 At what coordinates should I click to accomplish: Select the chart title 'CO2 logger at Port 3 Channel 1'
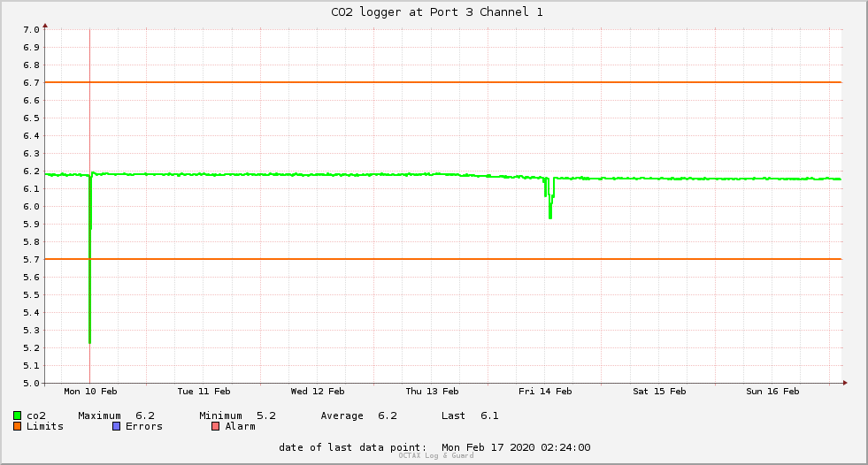click(437, 12)
